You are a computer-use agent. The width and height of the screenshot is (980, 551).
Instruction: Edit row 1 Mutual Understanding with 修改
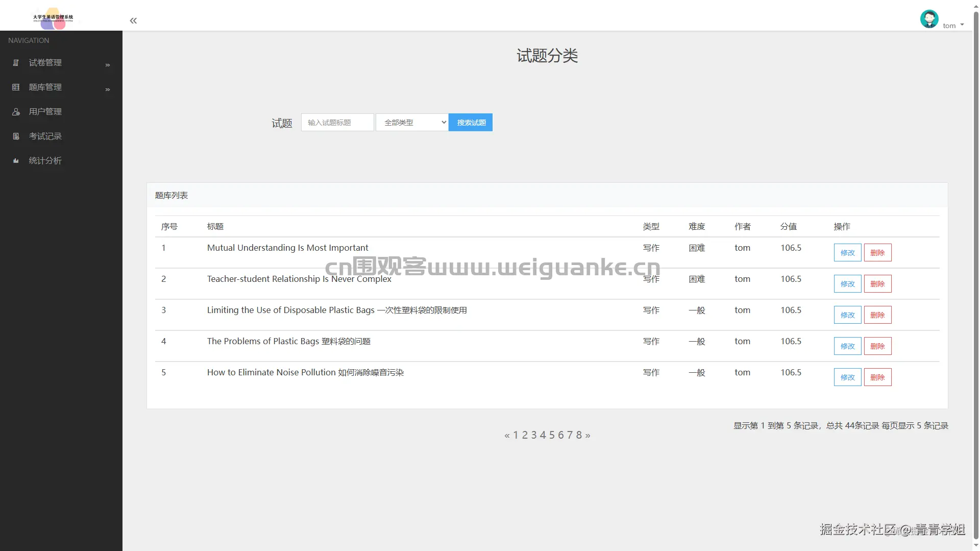847,253
